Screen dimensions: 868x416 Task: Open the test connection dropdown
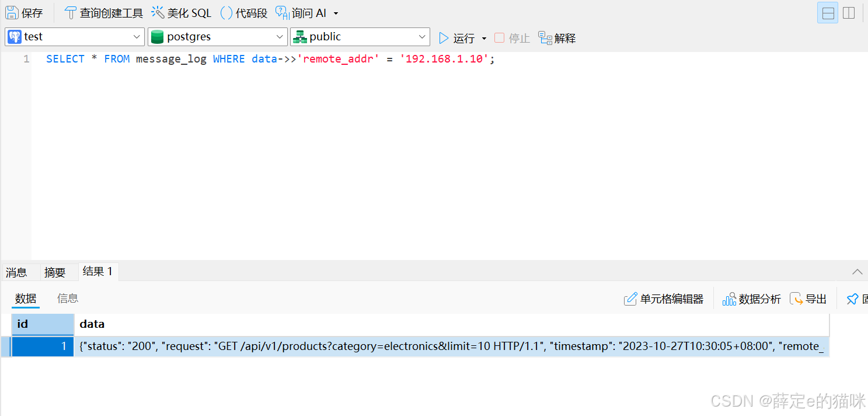(x=75, y=37)
